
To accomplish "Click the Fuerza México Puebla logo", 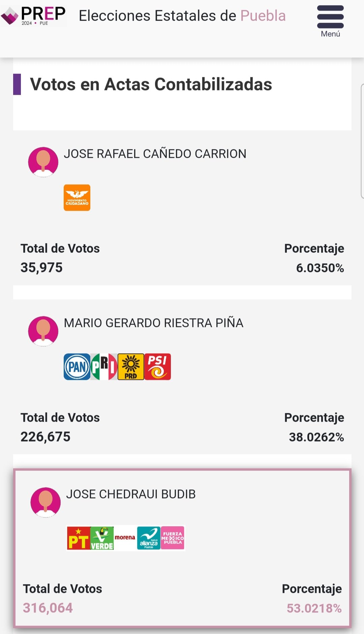I will [x=173, y=538].
